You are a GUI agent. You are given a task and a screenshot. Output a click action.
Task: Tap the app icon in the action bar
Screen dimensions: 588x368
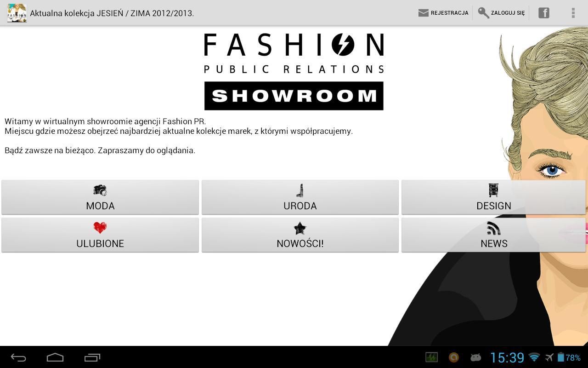tap(17, 13)
